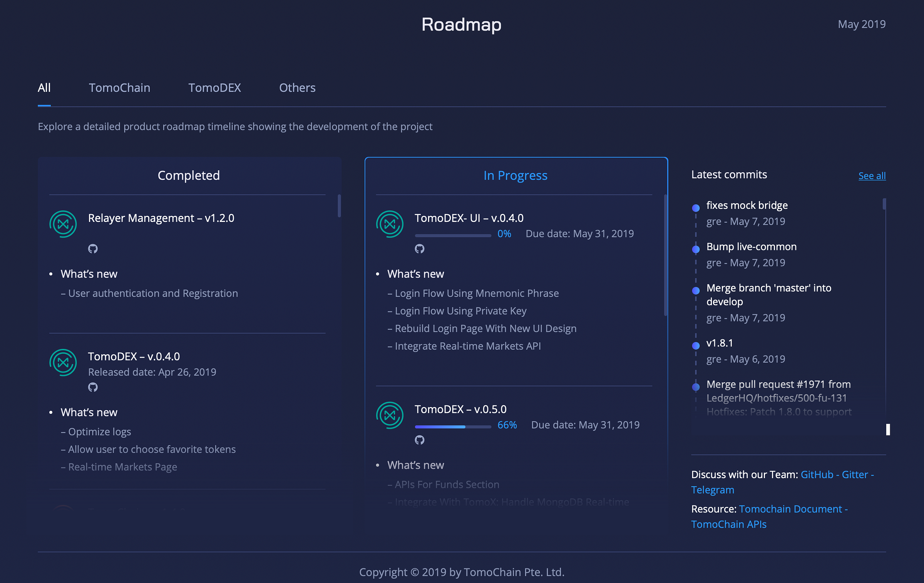This screenshot has width=924, height=583.
Task: Click the Relayer Management project logo icon
Action: click(x=63, y=224)
